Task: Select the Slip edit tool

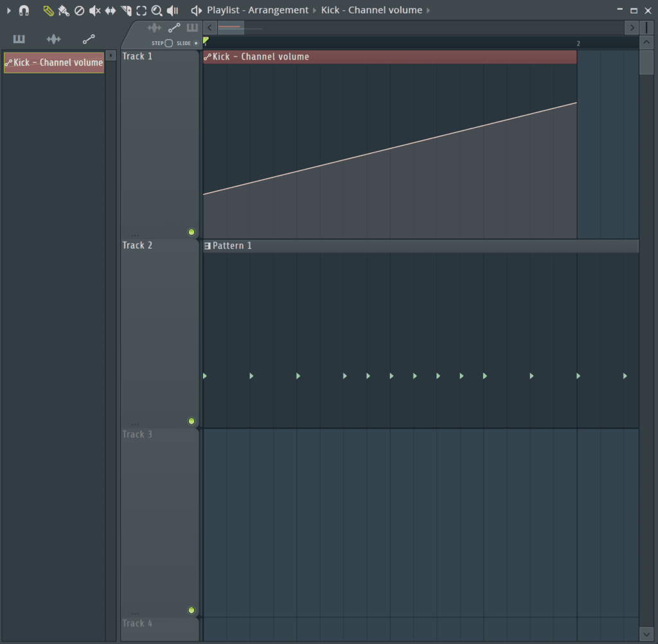Action: click(110, 10)
